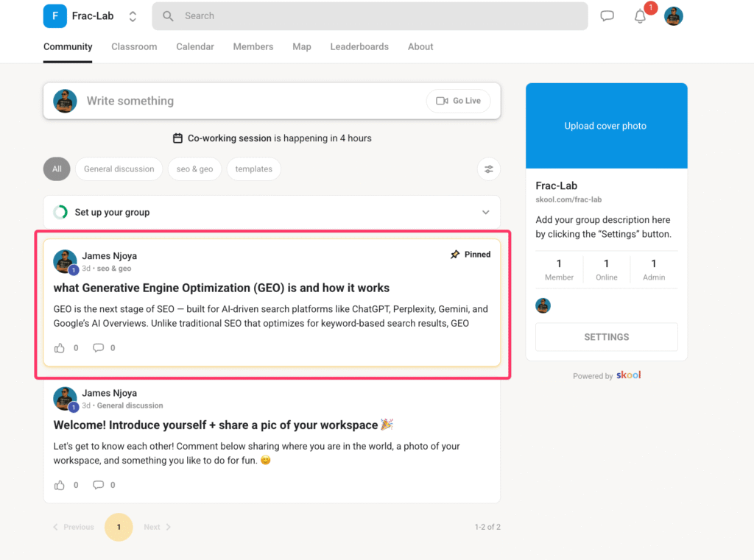Image resolution: width=754 pixels, height=560 pixels.
Task: Select the All category filter
Action: click(x=57, y=169)
